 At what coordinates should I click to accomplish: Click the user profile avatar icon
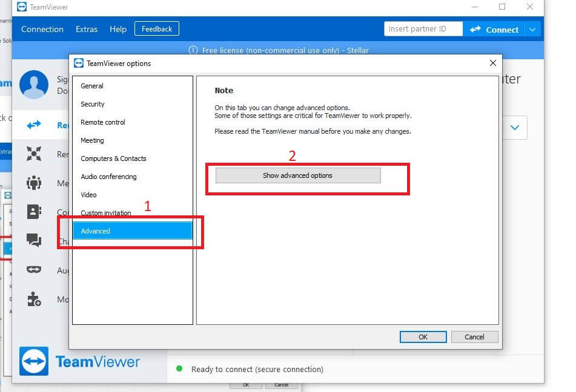pos(34,85)
